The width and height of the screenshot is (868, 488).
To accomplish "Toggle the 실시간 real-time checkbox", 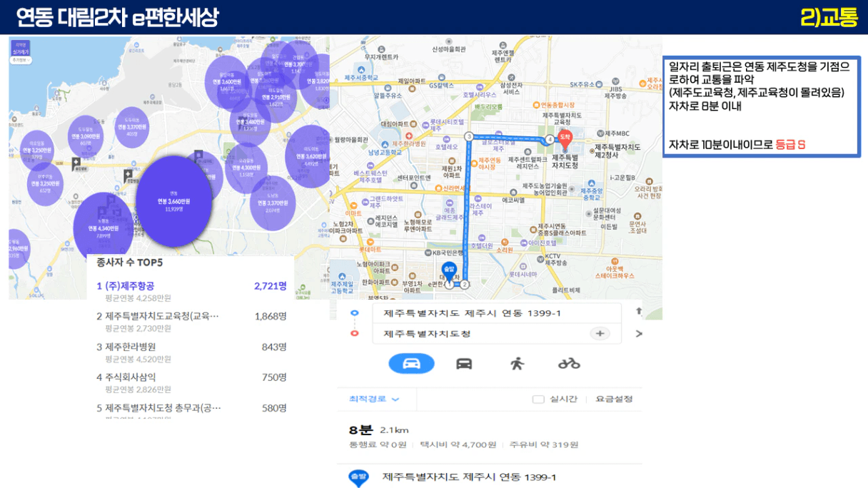I will (x=538, y=400).
